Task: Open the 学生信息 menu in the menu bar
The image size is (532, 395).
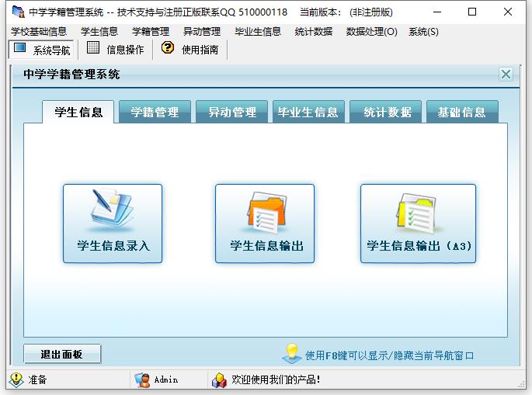Action: click(x=99, y=32)
